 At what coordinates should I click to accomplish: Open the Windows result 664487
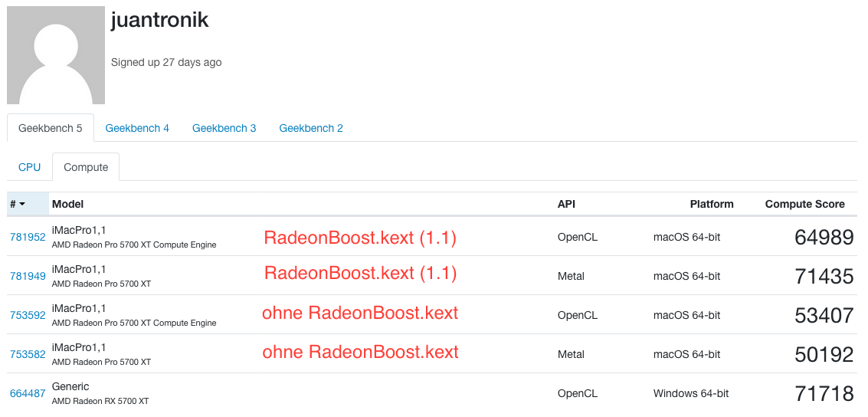tap(28, 394)
